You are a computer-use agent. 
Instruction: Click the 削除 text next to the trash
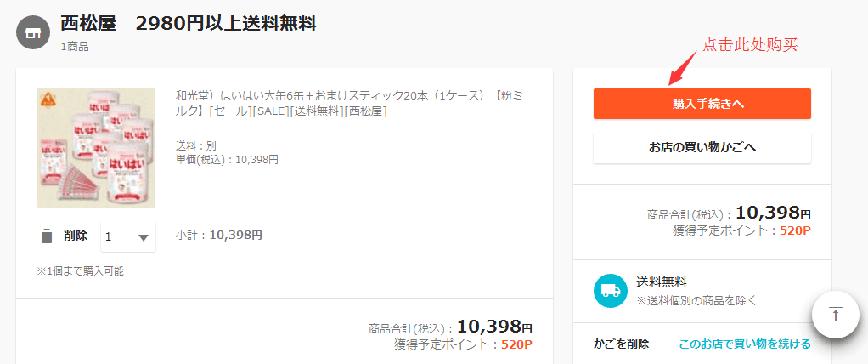point(76,236)
